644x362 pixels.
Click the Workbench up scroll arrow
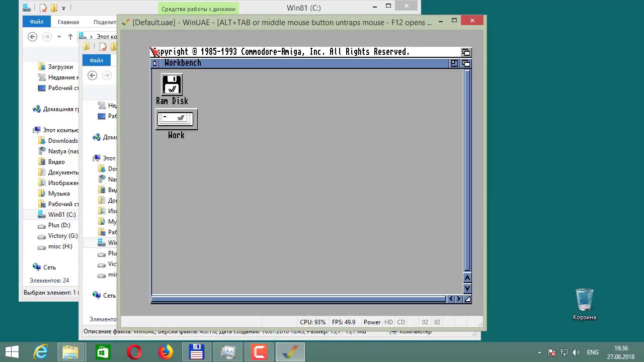pos(467,278)
